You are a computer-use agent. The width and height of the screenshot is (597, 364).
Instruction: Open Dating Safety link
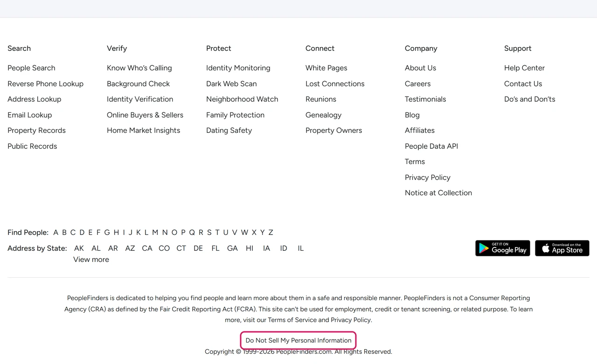coord(229,130)
